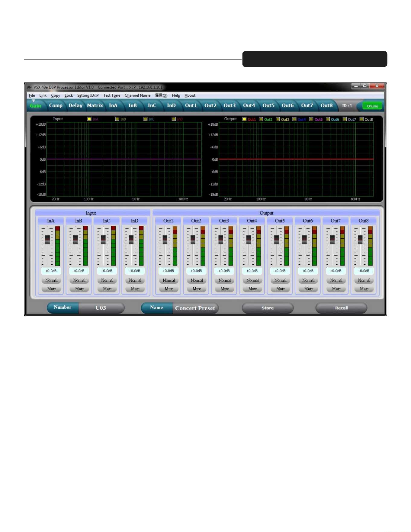
Task: Open the About menu
Action: click(190, 95)
